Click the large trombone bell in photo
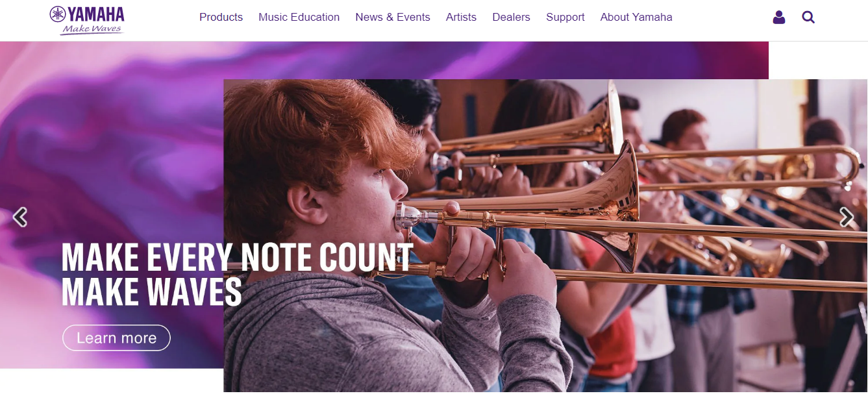This screenshot has height=398, width=868. 617,205
